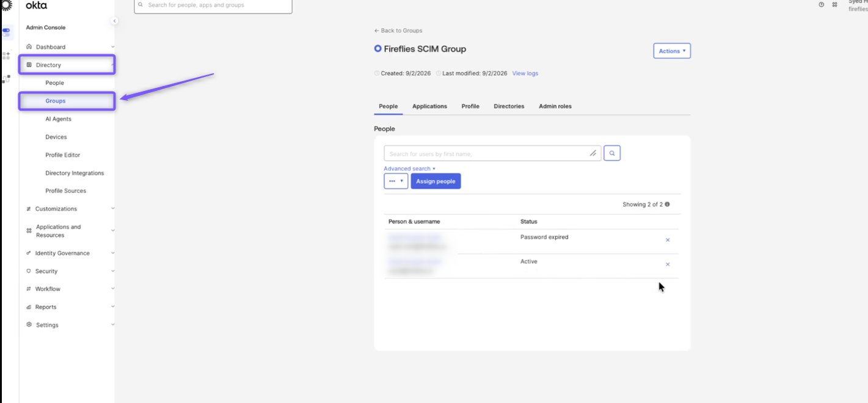Click the Identity Governance key icon
Screen dimensions: 868x403
[29, 253]
